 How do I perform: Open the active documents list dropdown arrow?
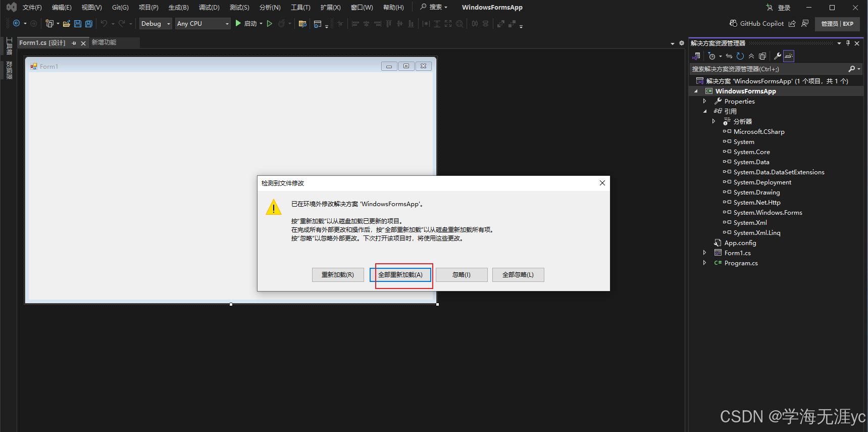(672, 43)
